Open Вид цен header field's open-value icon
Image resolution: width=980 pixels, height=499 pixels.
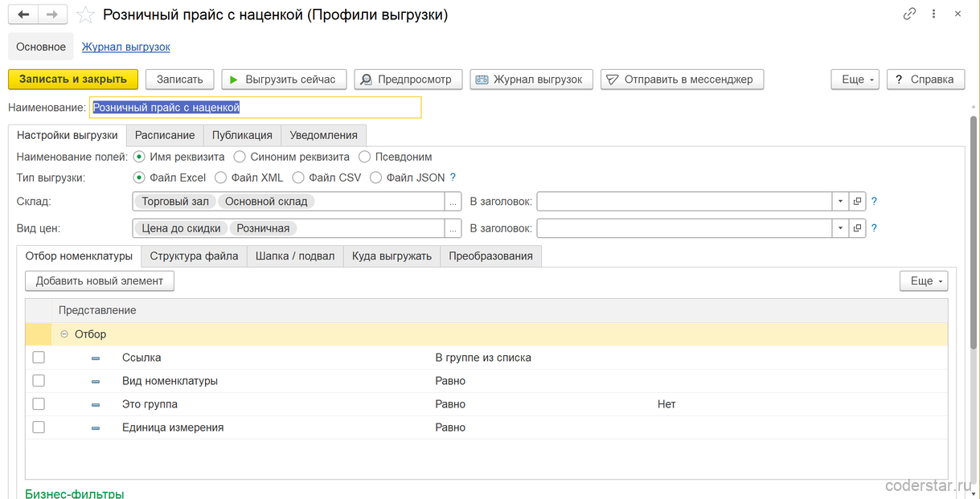(857, 228)
